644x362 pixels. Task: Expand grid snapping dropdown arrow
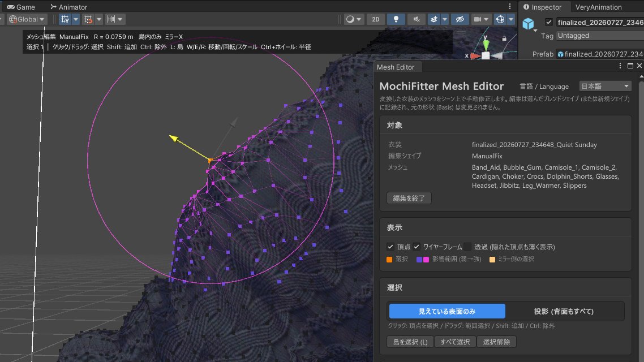[76, 19]
